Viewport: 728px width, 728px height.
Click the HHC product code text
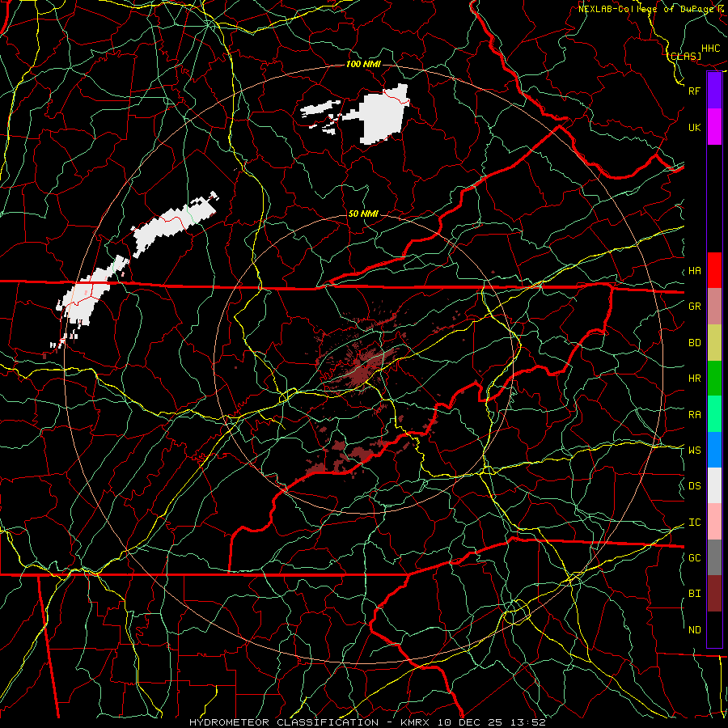(x=711, y=49)
